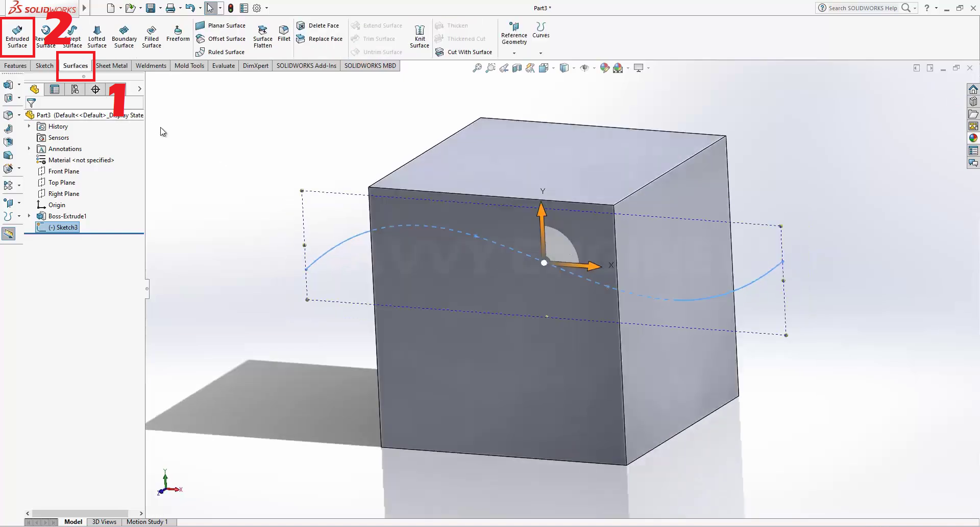The height and width of the screenshot is (527, 980).
Task: Click the Extruded Surface tool
Action: pyautogui.click(x=17, y=36)
